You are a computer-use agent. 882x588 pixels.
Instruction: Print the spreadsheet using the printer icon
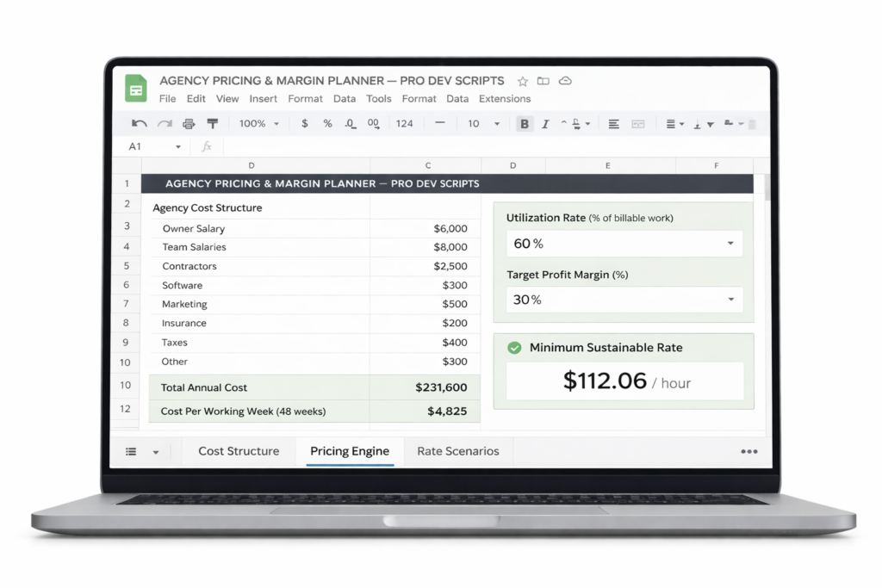click(189, 124)
